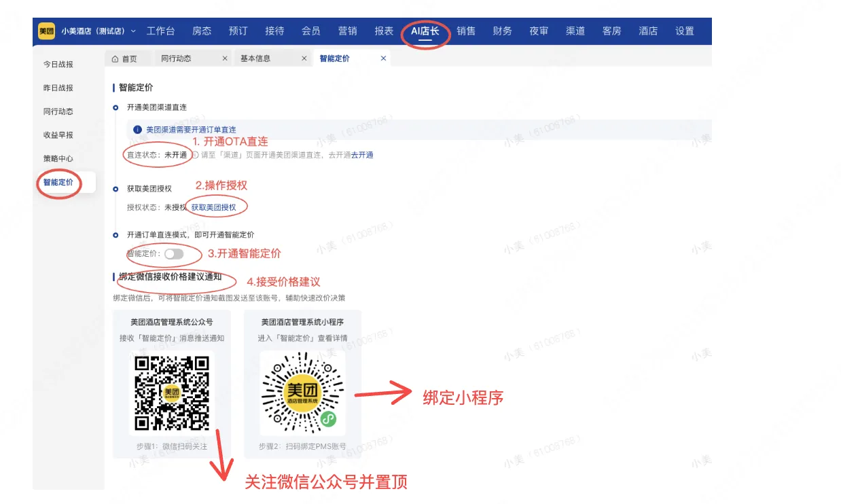Click the 美团酒店管理系统小程序 QR code
Screen dimensions: 841x504
coord(302,394)
